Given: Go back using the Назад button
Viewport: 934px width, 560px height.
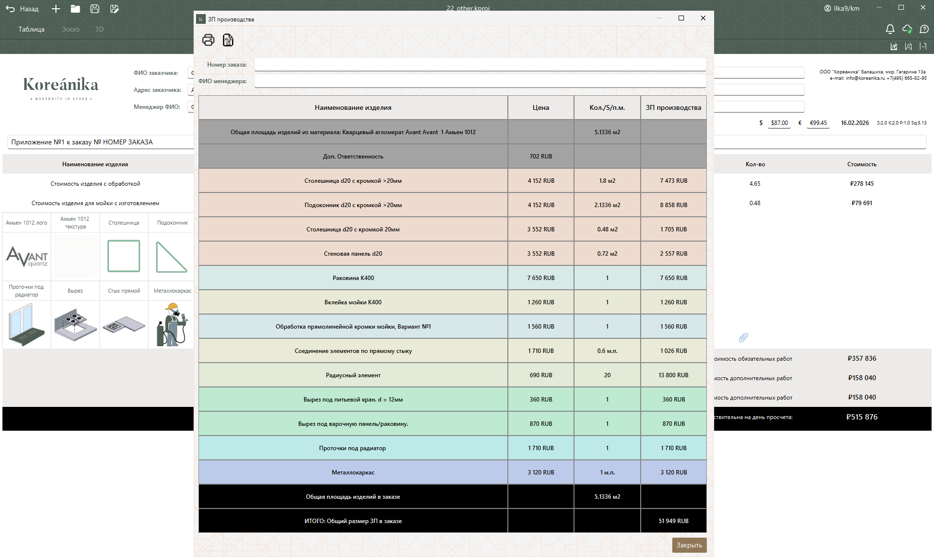Looking at the screenshot, I should coord(22,9).
